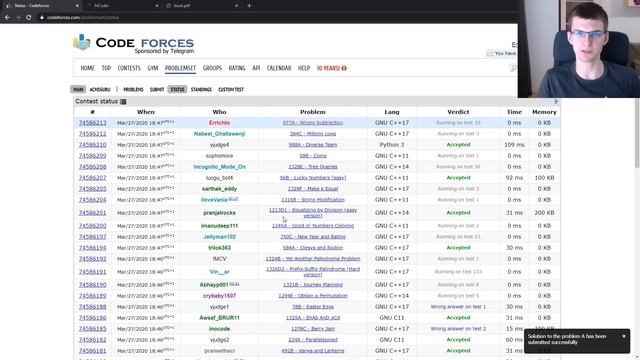640x360 pixels.
Task: Open Errichto's user profile
Action: [219, 123]
